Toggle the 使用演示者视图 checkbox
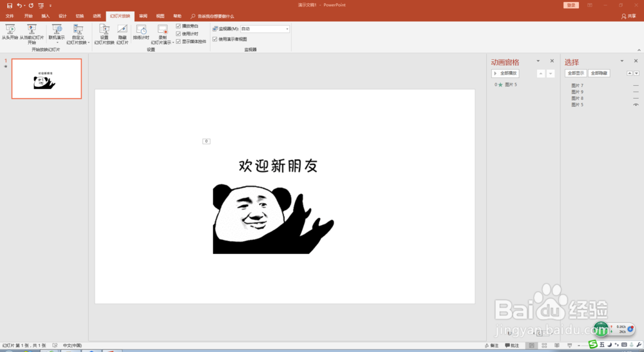Screen dimensions: 644x352 (x=215, y=39)
